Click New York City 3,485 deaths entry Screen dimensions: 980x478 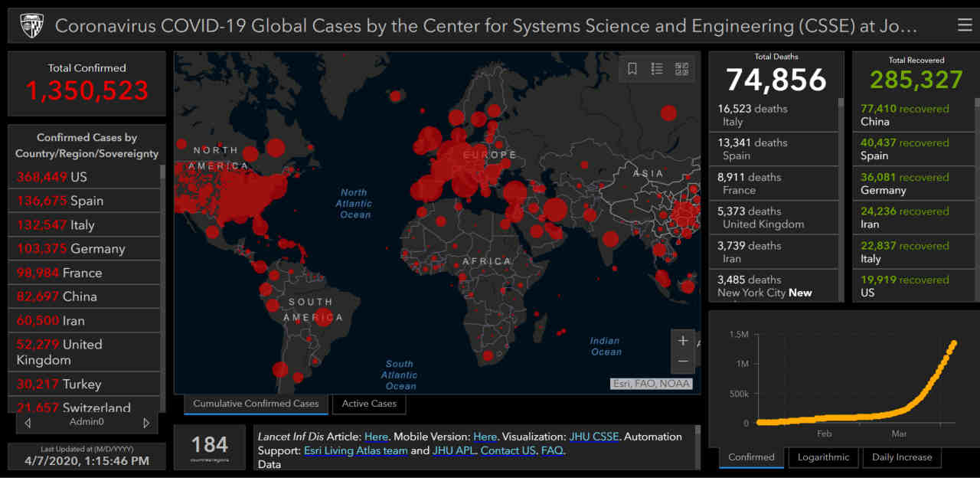[773, 286]
